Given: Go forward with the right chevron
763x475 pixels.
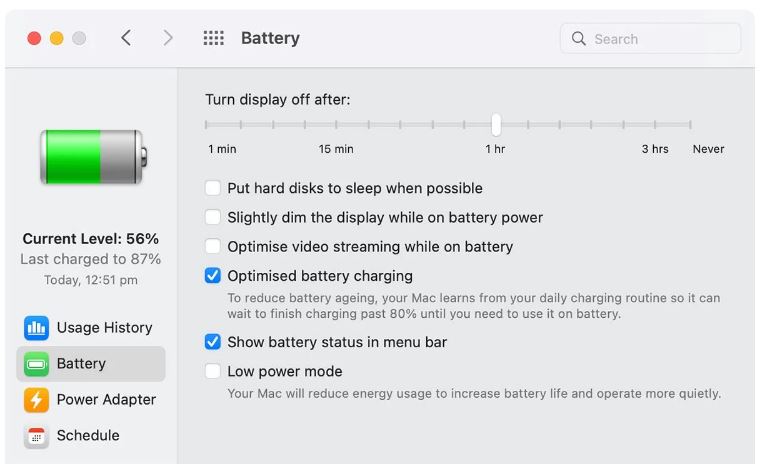Looking at the screenshot, I should click(x=168, y=38).
